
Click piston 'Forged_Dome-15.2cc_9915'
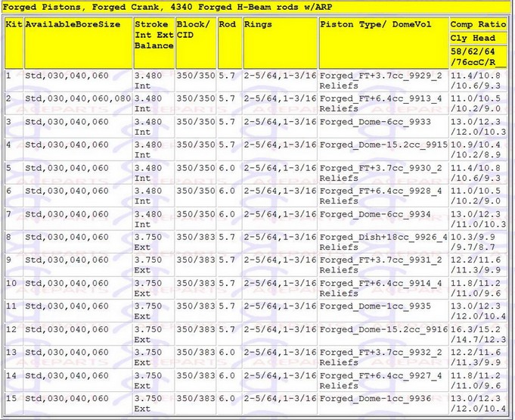tap(383, 150)
